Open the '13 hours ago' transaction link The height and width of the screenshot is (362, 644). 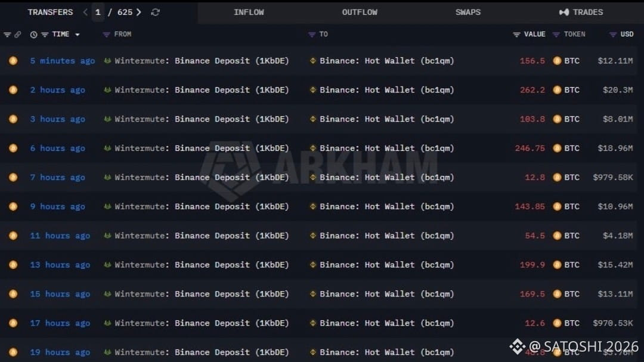(x=60, y=265)
